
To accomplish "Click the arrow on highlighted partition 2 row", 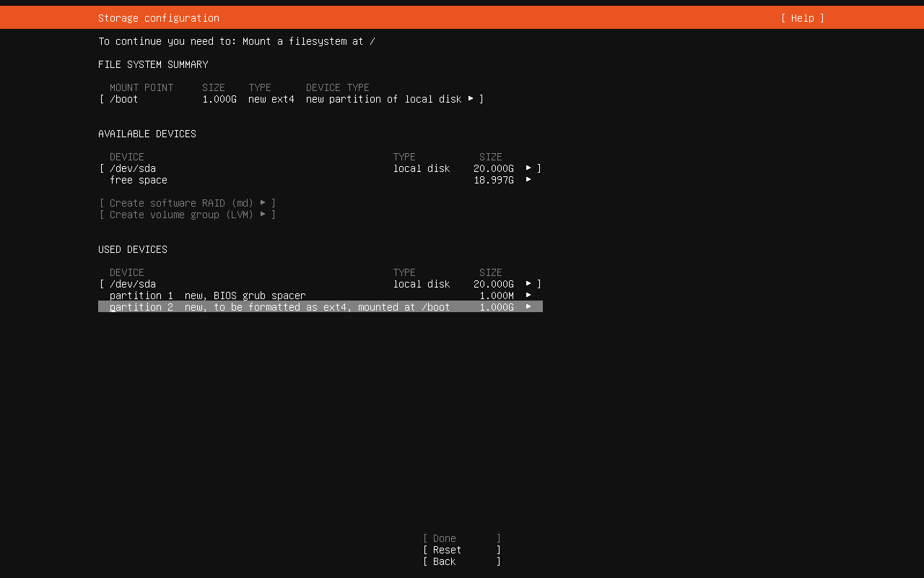I will coord(528,307).
